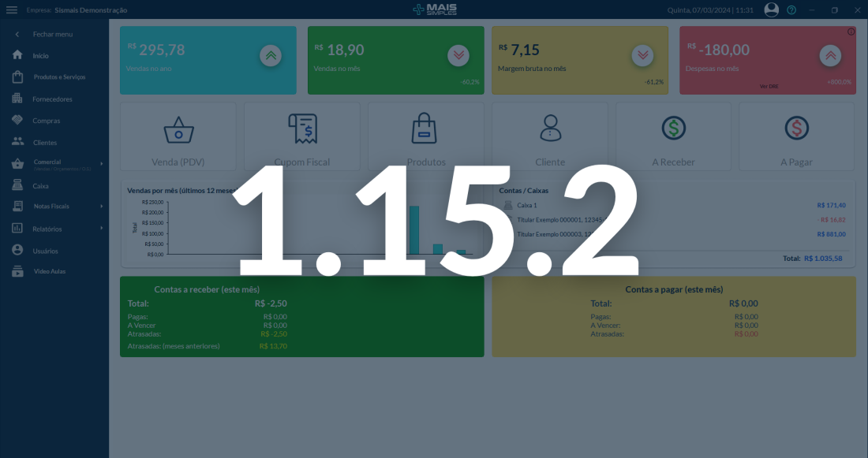Image resolution: width=868 pixels, height=458 pixels.
Task: Click the Produtos e Serviços bag icon
Action: [17, 77]
